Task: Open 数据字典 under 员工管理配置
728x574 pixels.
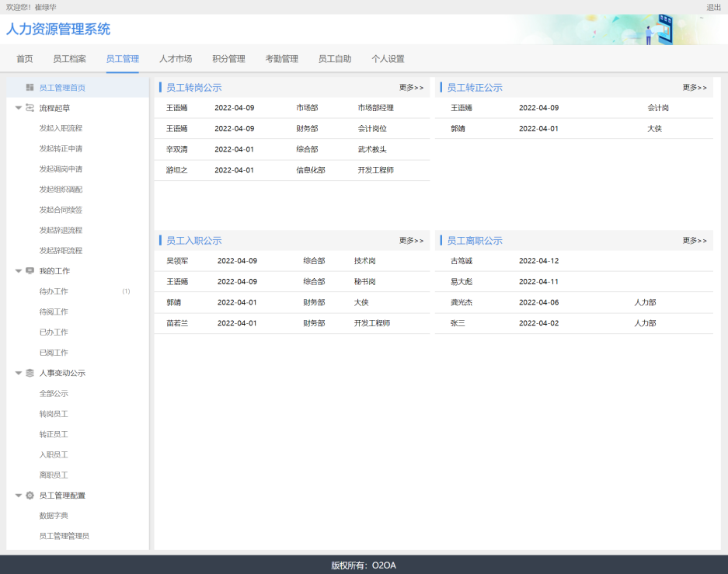Action: pyautogui.click(x=54, y=515)
